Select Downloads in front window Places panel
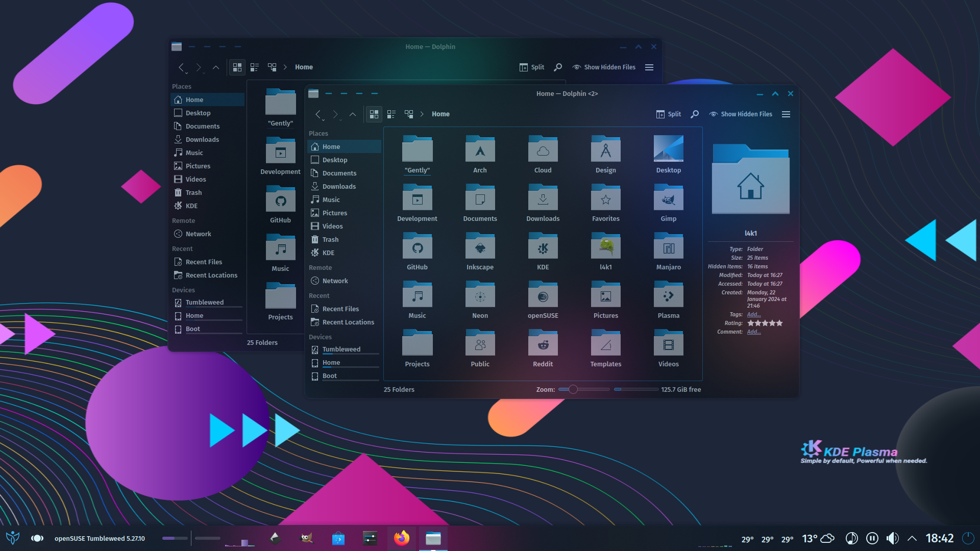The width and height of the screenshot is (980, 551). pyautogui.click(x=345, y=187)
